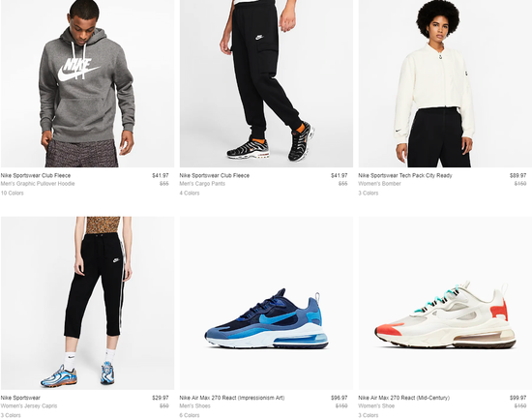This screenshot has width=532, height=419.
Task: Select the 6 Colors label under Impressionism Art shoes
Action: click(x=190, y=415)
